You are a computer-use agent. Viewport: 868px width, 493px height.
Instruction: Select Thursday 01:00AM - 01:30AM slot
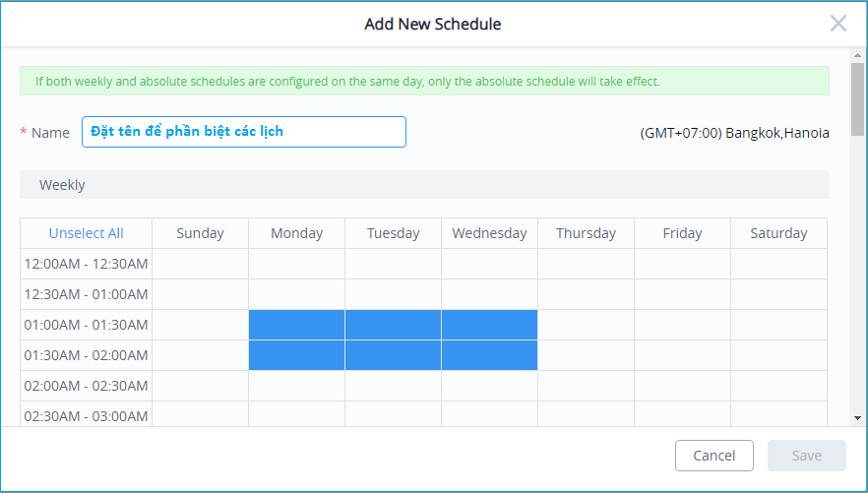click(587, 325)
